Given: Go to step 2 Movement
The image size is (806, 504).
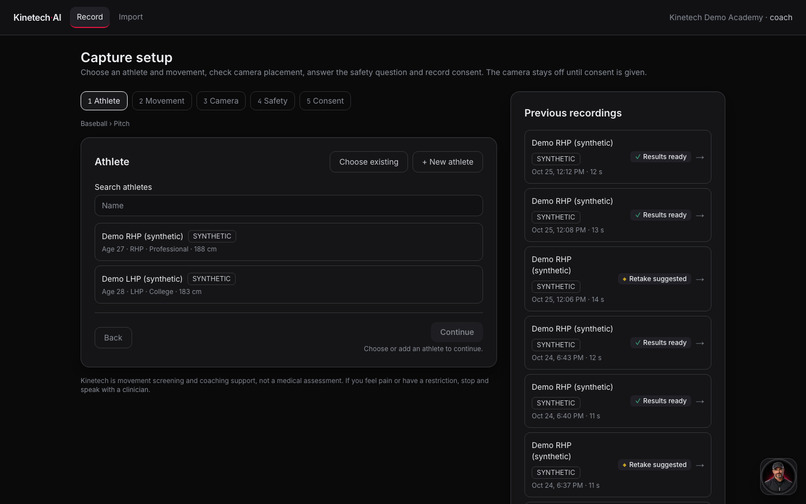Looking at the screenshot, I should pos(162,101).
